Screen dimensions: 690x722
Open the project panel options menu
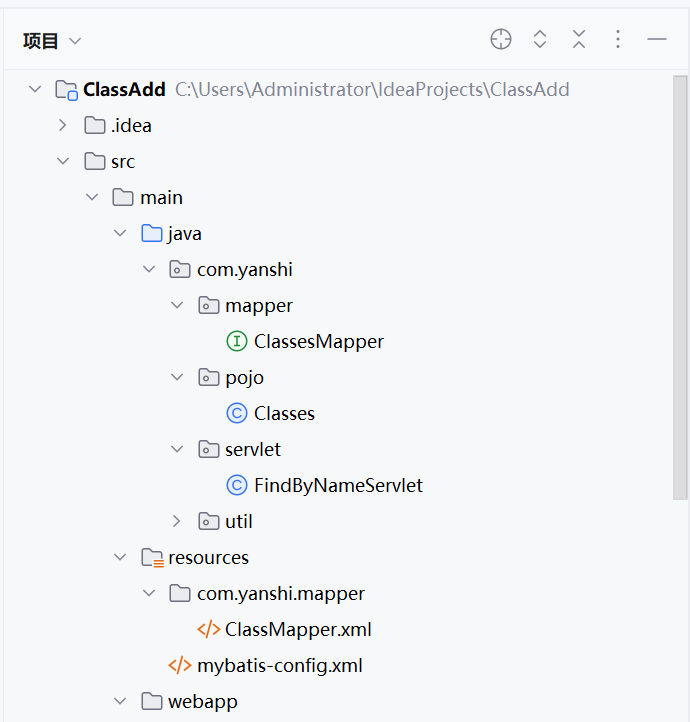click(618, 39)
